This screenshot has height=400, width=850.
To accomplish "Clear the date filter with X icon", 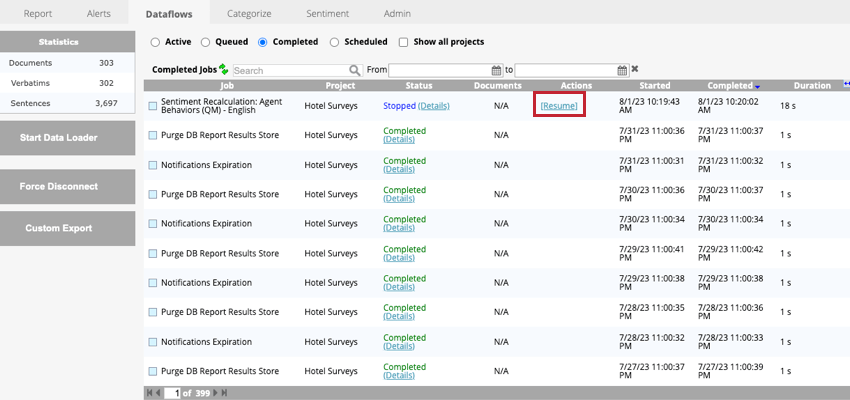I will (x=635, y=70).
